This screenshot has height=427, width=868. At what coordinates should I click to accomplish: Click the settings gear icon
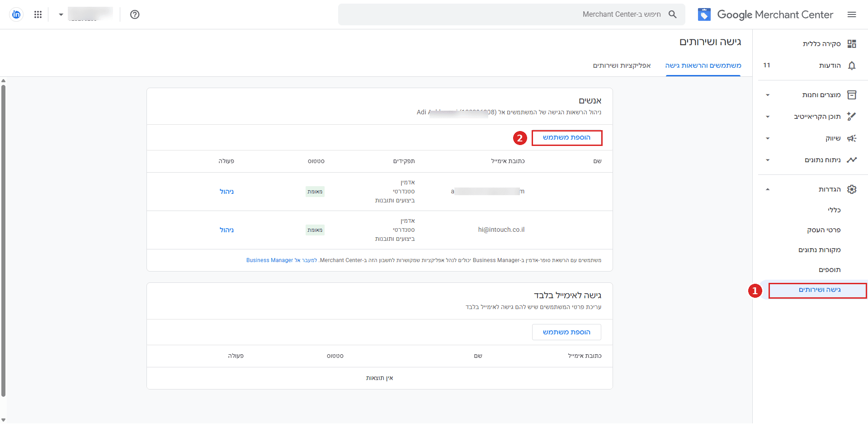pyautogui.click(x=852, y=189)
